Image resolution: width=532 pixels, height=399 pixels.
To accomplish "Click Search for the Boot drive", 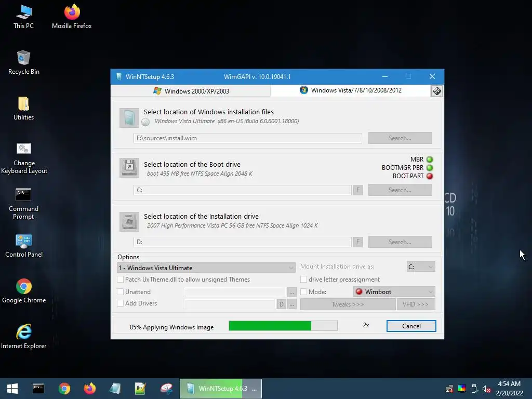I will tap(400, 190).
